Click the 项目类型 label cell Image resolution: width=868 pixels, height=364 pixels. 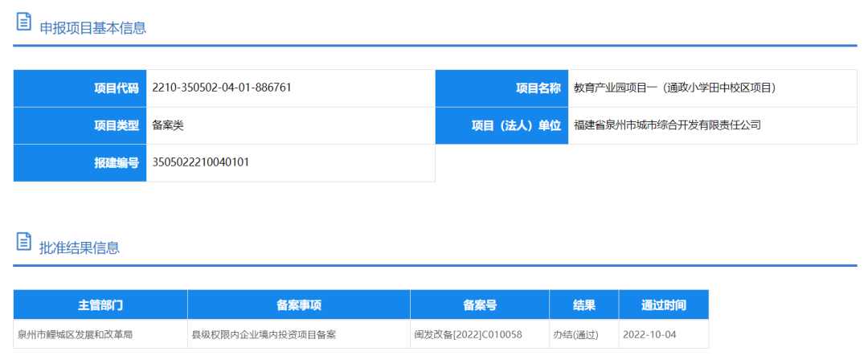click(80, 125)
